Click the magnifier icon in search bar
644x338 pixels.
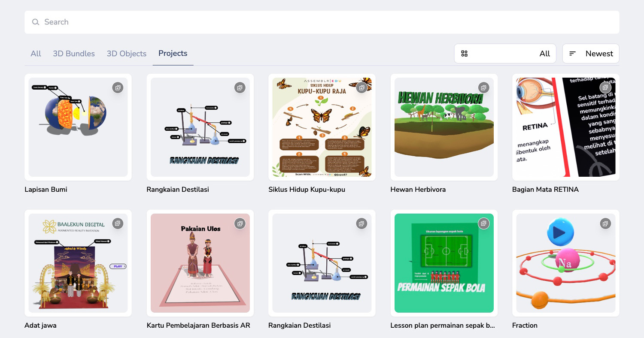(x=36, y=22)
